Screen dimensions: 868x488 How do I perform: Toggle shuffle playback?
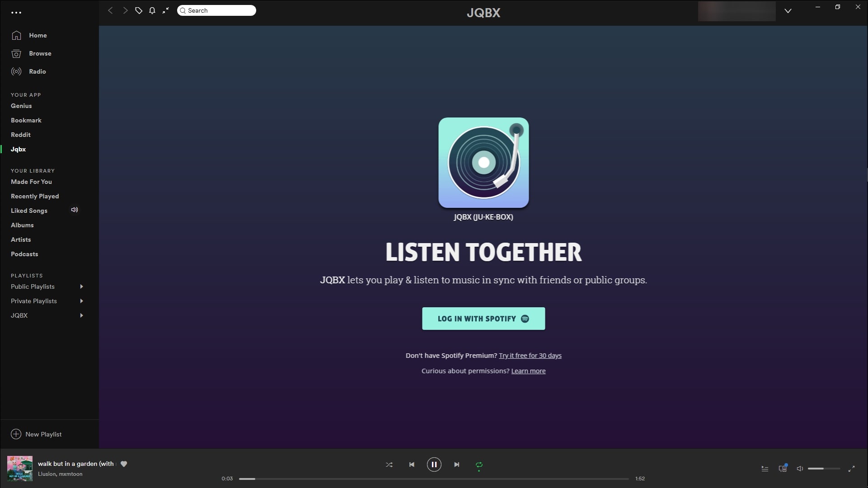389,465
